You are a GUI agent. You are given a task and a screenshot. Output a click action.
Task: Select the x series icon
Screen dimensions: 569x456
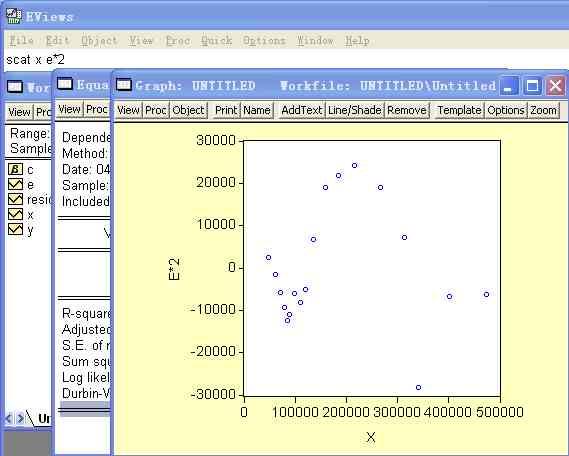click(15, 214)
